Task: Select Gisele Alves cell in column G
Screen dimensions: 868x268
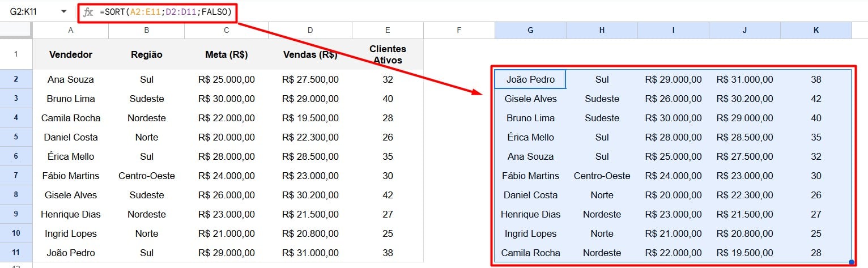Action: tap(530, 99)
